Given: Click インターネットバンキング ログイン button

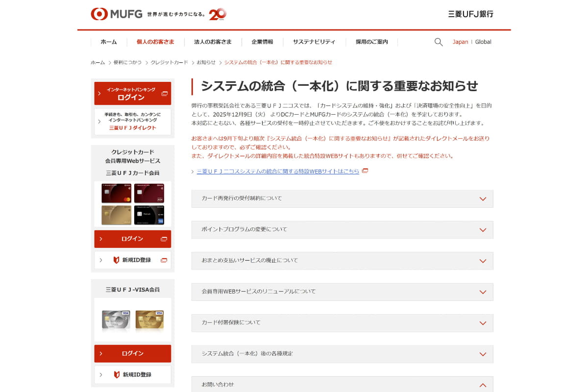Looking at the screenshot, I should 133,93.
